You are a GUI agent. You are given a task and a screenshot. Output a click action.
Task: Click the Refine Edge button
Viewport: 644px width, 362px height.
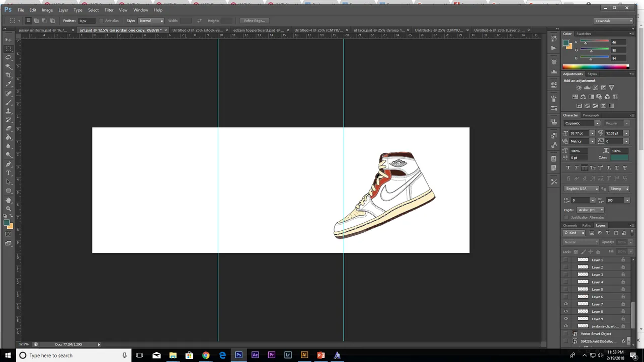pos(254,21)
